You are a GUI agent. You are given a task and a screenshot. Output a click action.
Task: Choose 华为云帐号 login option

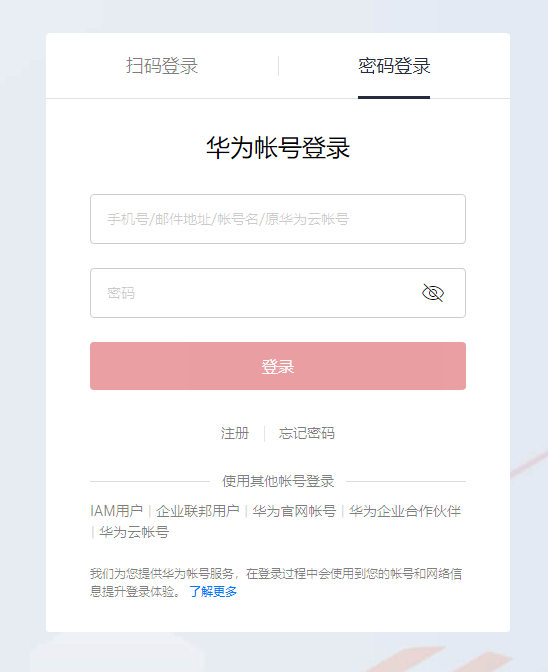click(134, 532)
